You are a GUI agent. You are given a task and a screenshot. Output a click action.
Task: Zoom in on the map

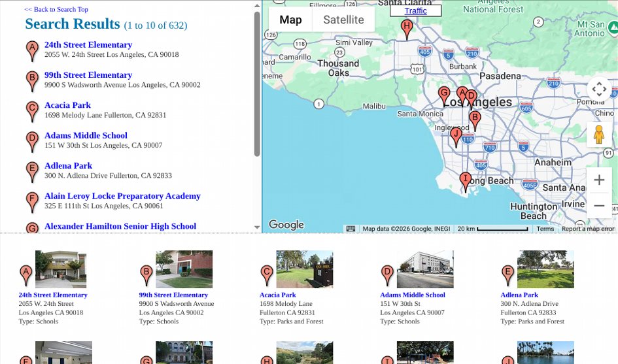coord(599,180)
